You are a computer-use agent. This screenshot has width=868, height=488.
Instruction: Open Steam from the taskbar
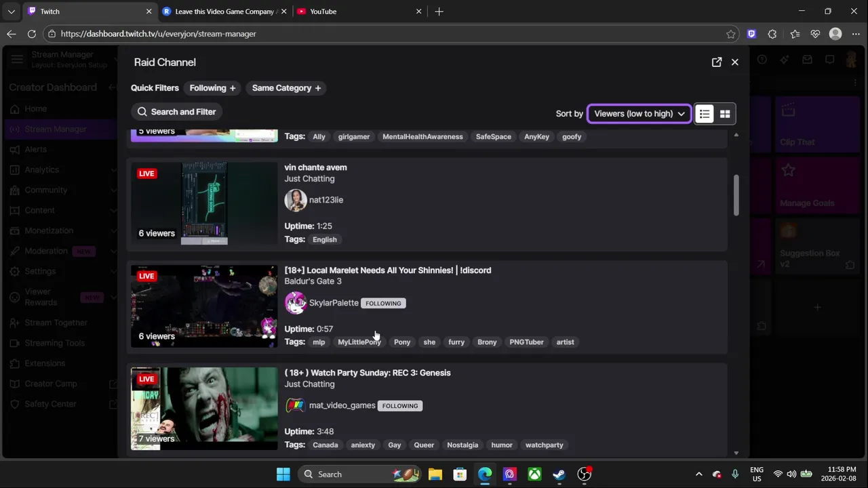pos(559,474)
